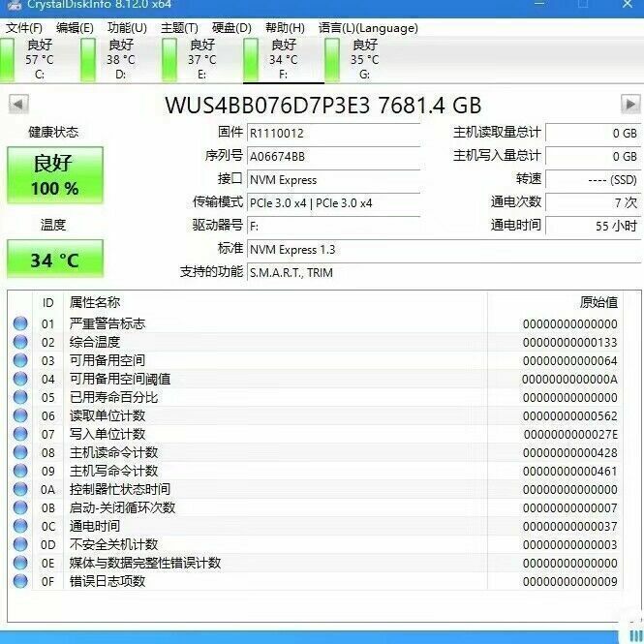Select drive G: at 35 °C
This screenshot has width=644, height=644.
point(365,59)
